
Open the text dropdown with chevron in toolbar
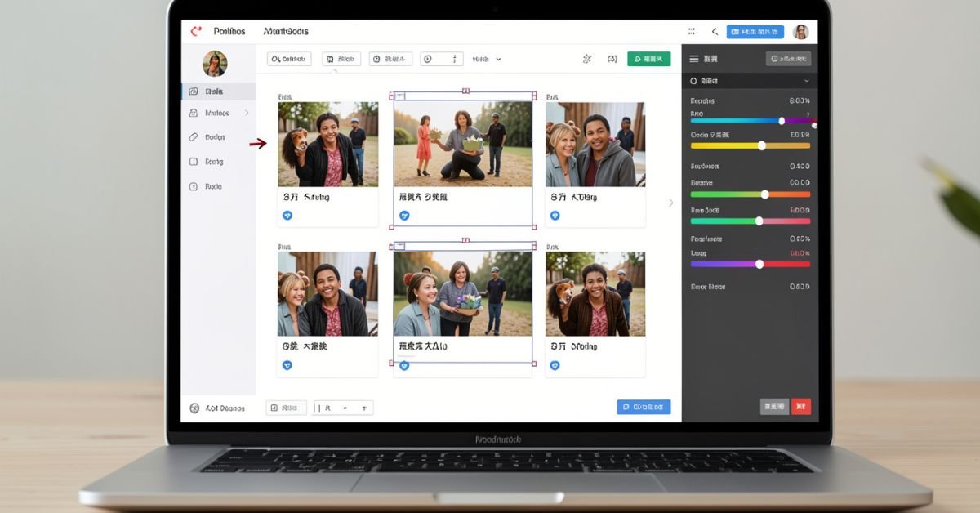point(487,59)
